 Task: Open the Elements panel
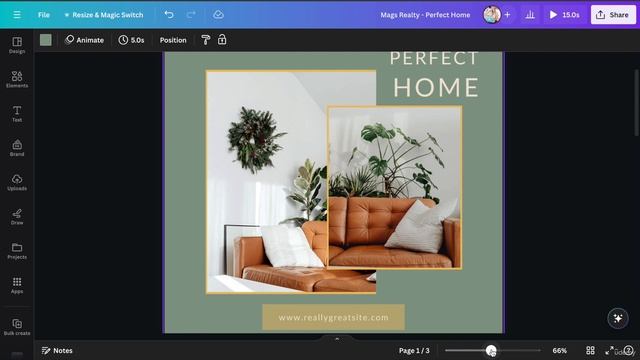tap(17, 79)
